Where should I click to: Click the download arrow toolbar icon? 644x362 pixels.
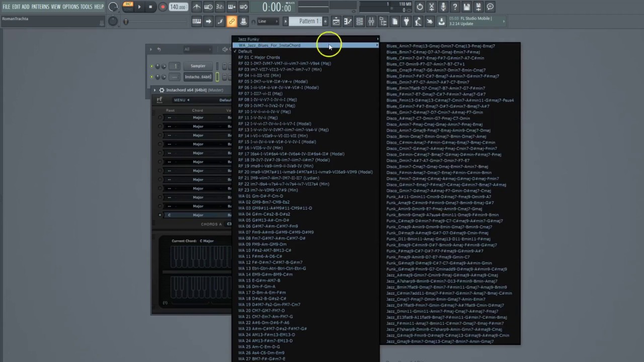[441, 22]
